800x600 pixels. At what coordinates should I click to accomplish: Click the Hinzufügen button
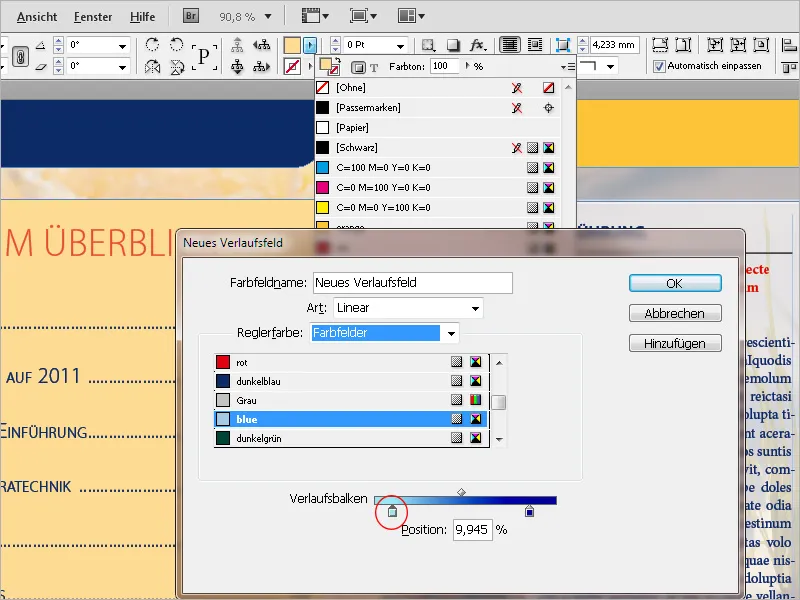click(x=675, y=343)
